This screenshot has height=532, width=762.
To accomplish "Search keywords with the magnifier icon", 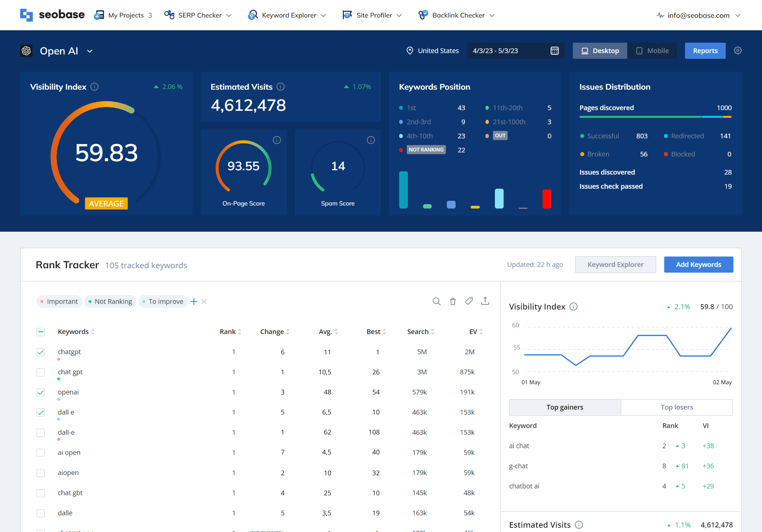I will coord(437,301).
